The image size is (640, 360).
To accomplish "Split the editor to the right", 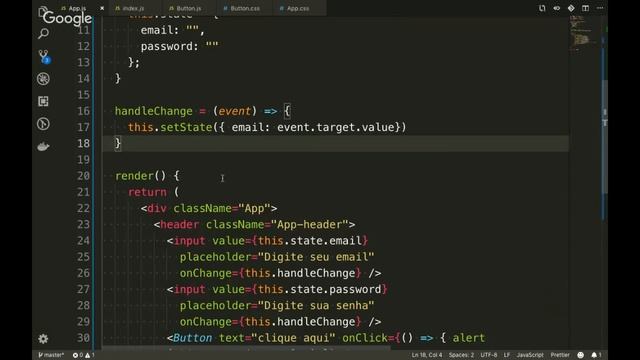I will tap(585, 8).
